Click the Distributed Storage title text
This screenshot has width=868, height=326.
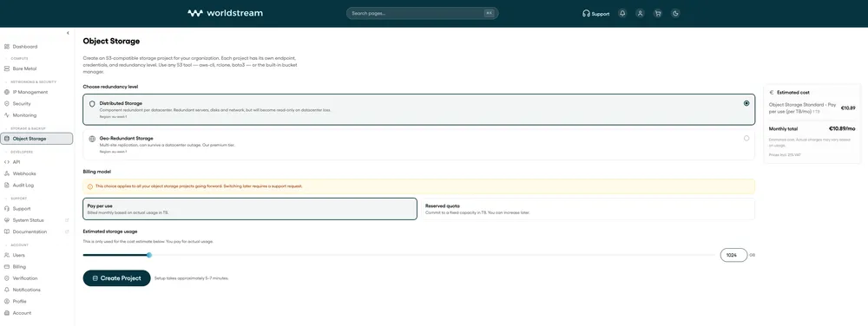point(121,103)
